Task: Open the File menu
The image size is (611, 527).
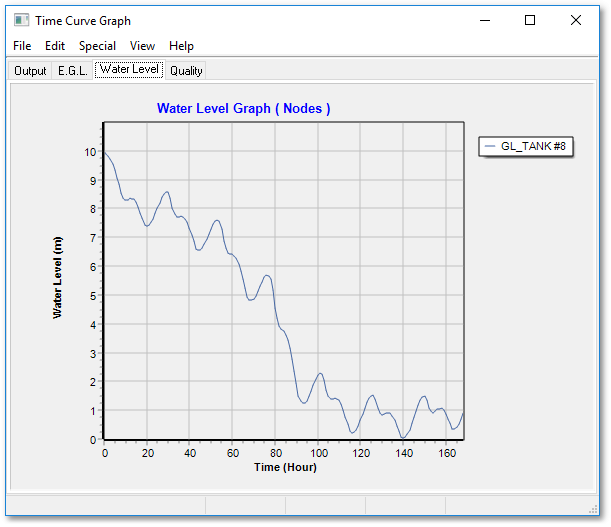Action: point(22,46)
